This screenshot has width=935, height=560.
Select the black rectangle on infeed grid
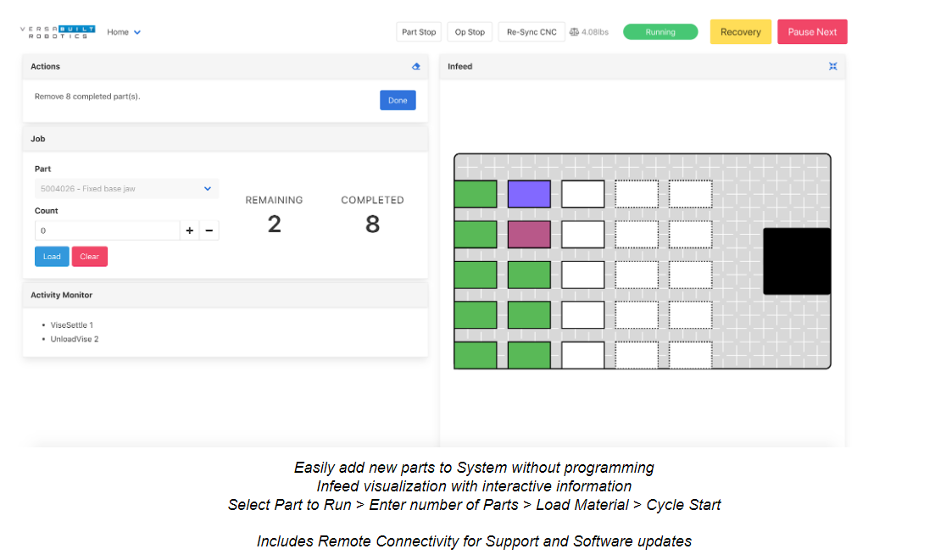tap(796, 261)
